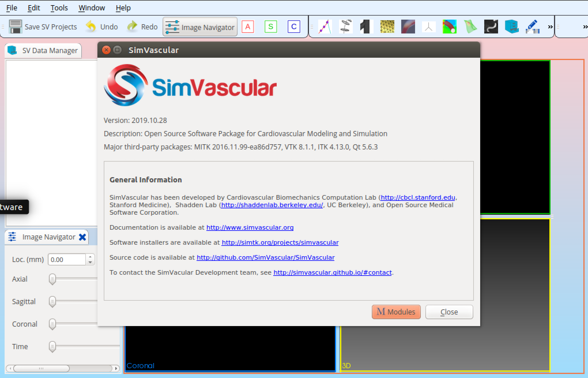Image resolution: width=588 pixels, height=378 pixels.
Task: Click the Axial slider handle
Action: (52, 279)
